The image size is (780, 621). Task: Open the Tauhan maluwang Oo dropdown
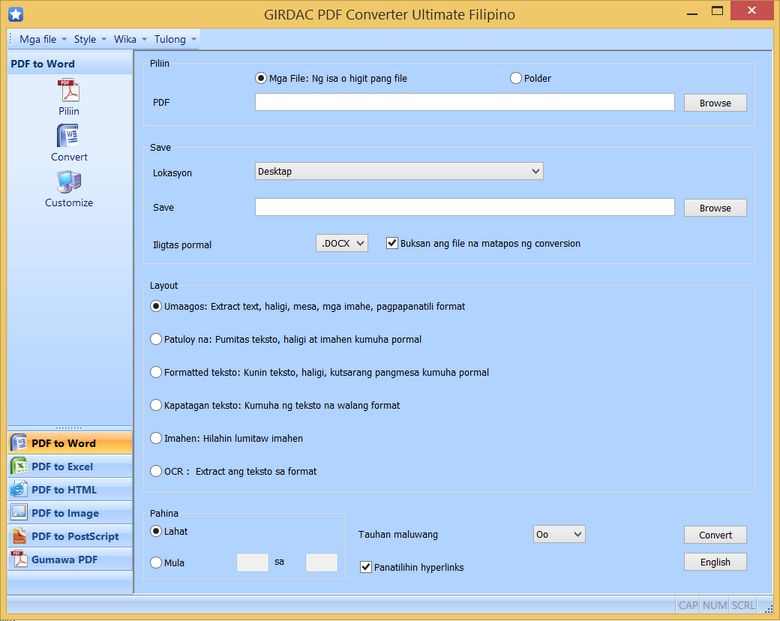pos(559,534)
